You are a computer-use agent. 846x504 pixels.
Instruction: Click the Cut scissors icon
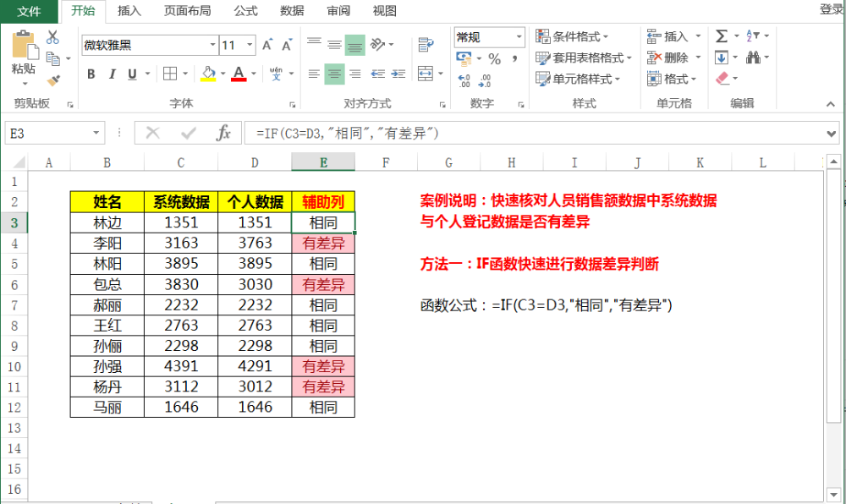(52, 37)
